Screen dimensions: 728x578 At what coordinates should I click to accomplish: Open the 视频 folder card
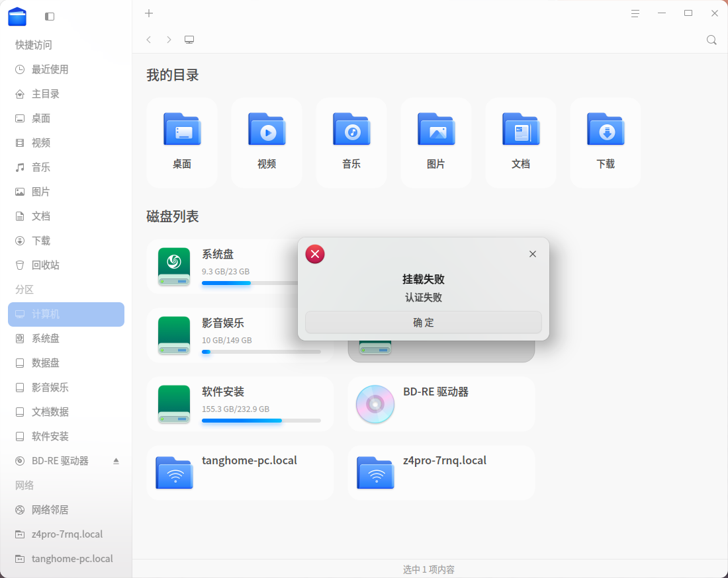pyautogui.click(x=267, y=142)
